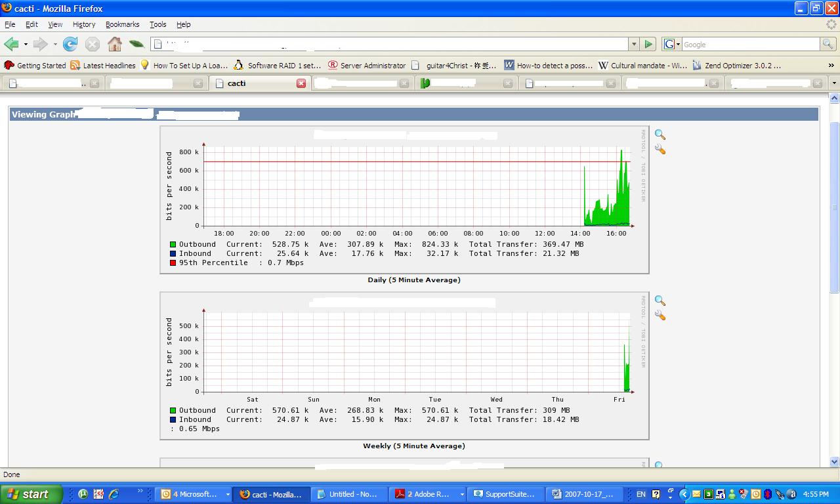Viewport: 840px width, 504px height.
Task: Click the 'Daily (5 Minute Average)' caption
Action: tap(414, 280)
